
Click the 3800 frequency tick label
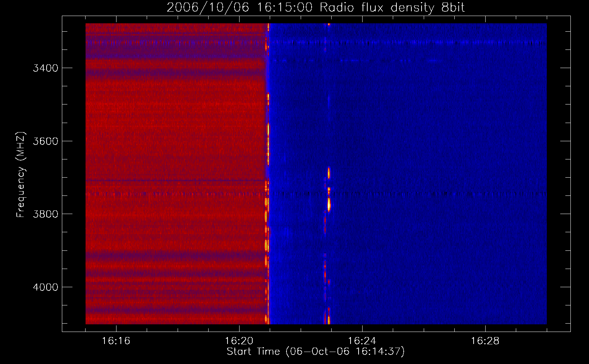click(x=46, y=214)
